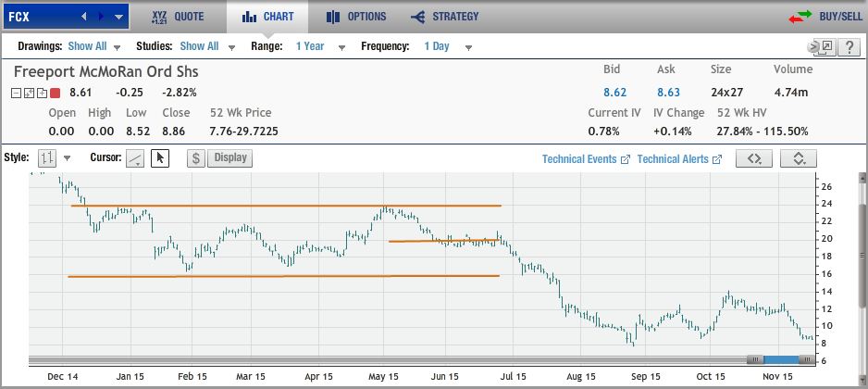Click the IV Change value +0.14%
The image size is (868, 389).
pos(673,132)
